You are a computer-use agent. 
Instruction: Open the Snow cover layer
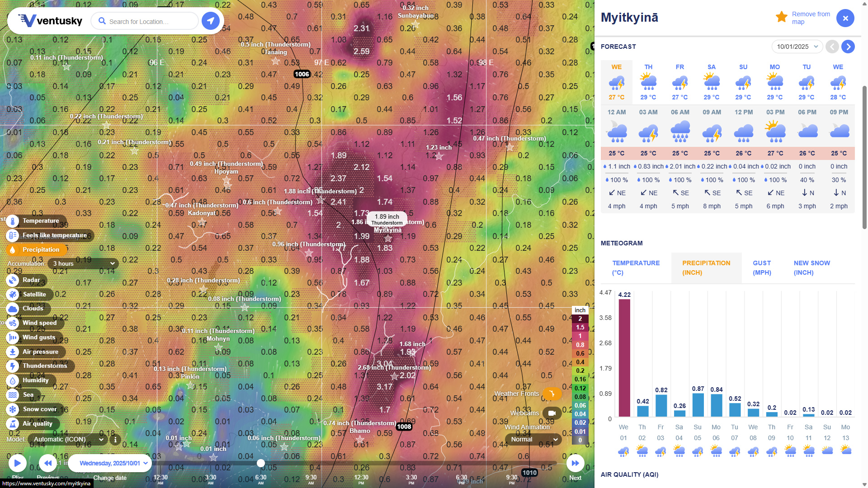13,409
